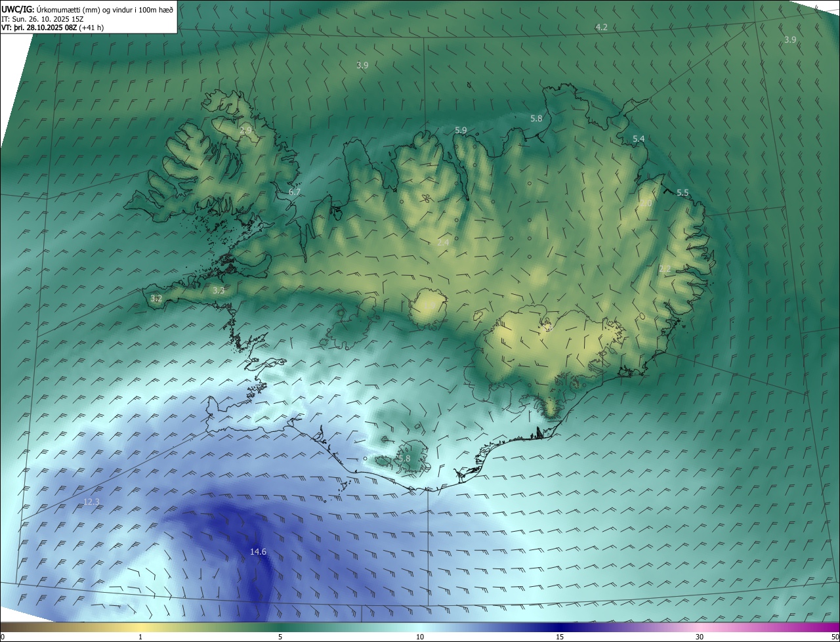840x642 pixels.
Task: Click the 4.2 value label
Action: 601,27
